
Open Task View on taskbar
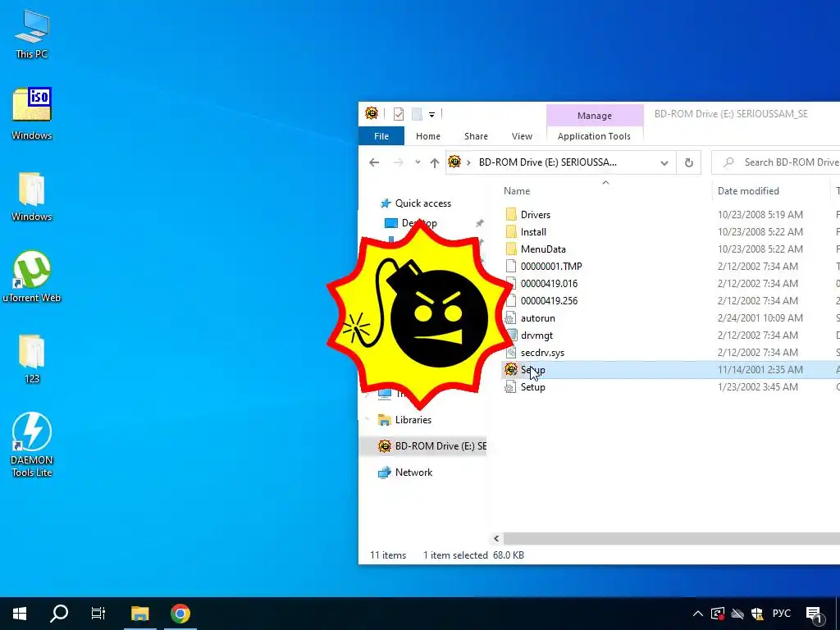98,614
